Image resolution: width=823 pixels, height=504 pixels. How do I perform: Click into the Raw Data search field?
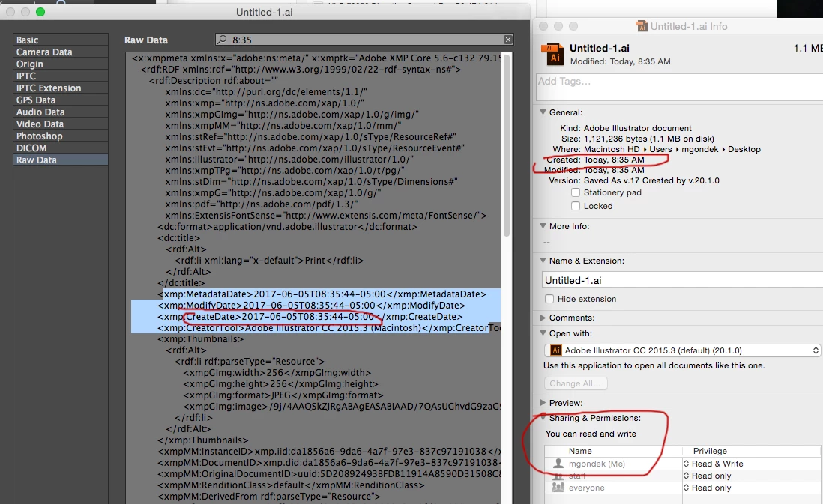[364, 40]
